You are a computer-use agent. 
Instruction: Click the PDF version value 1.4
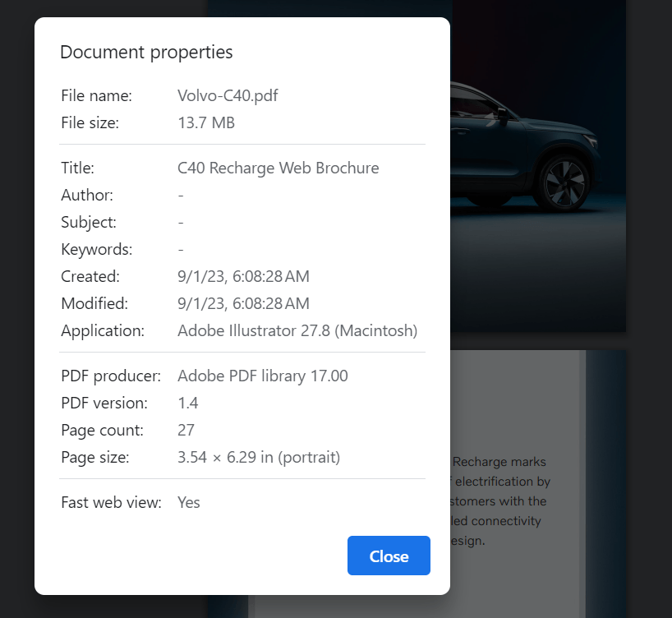(x=187, y=403)
